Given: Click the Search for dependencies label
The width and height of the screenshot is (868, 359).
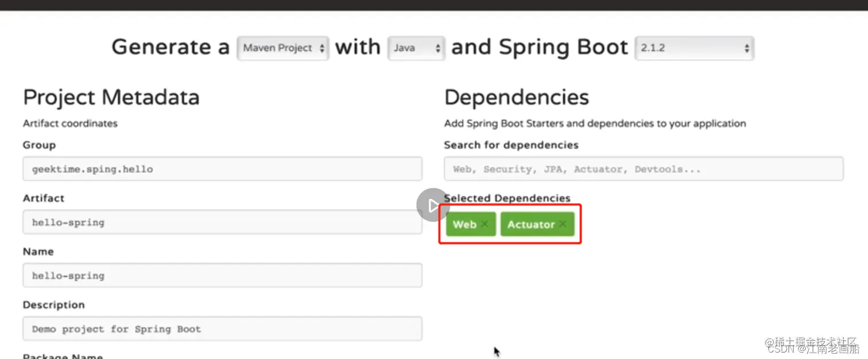Looking at the screenshot, I should (x=511, y=145).
